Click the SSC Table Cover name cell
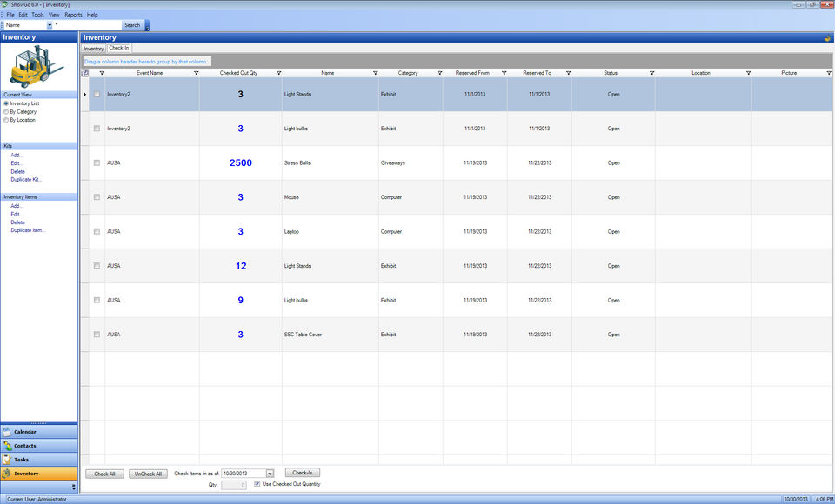 tap(331, 335)
